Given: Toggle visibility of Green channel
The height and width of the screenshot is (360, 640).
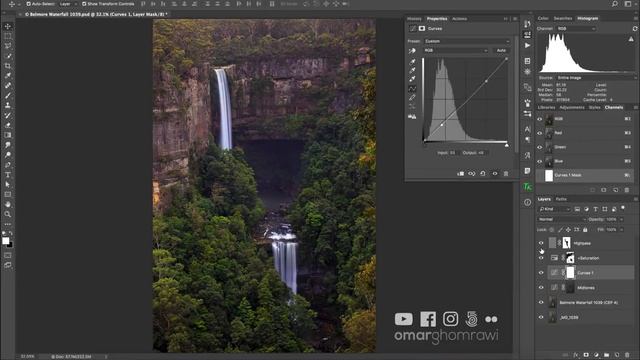Looking at the screenshot, I should point(540,147).
